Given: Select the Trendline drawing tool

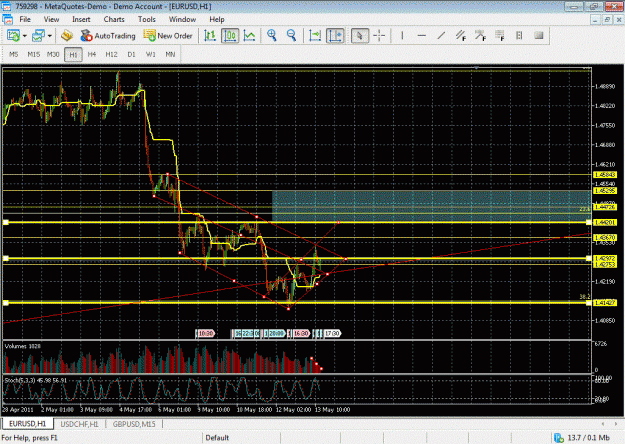Looking at the screenshot, I should tap(441, 36).
